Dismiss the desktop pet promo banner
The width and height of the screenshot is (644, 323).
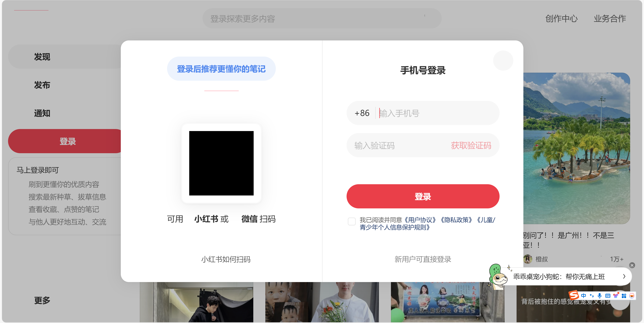pyautogui.click(x=632, y=265)
